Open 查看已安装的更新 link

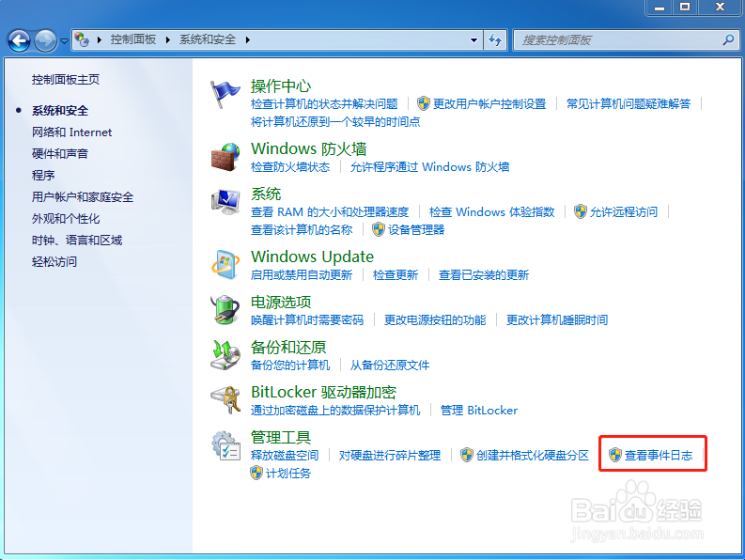(x=484, y=274)
